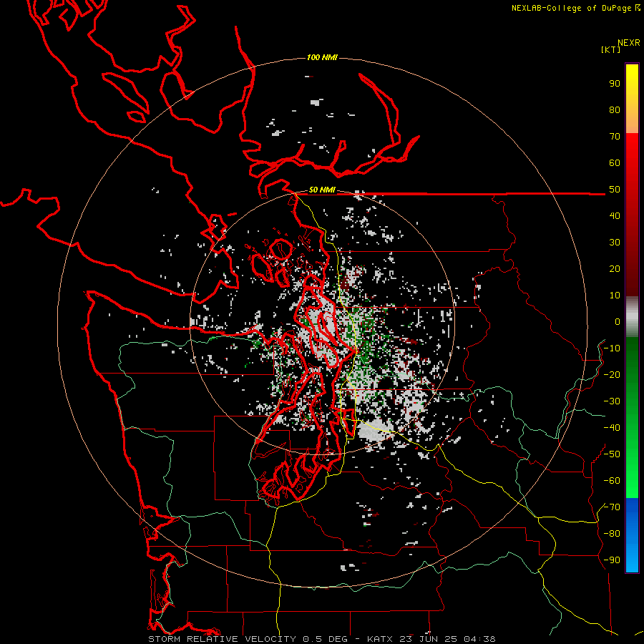Click the 04:38 timestamp in the caption
The height and width of the screenshot is (644, 644).
pyautogui.click(x=479, y=639)
